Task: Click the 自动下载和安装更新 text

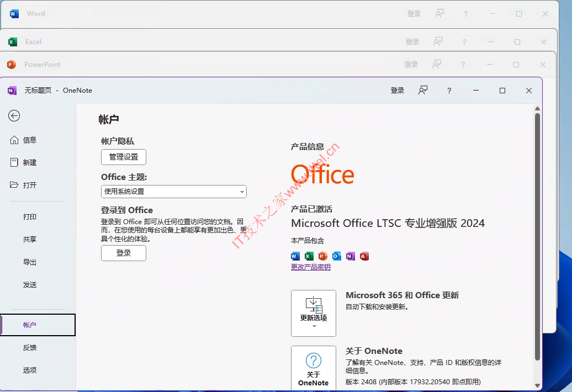Action: (x=377, y=307)
